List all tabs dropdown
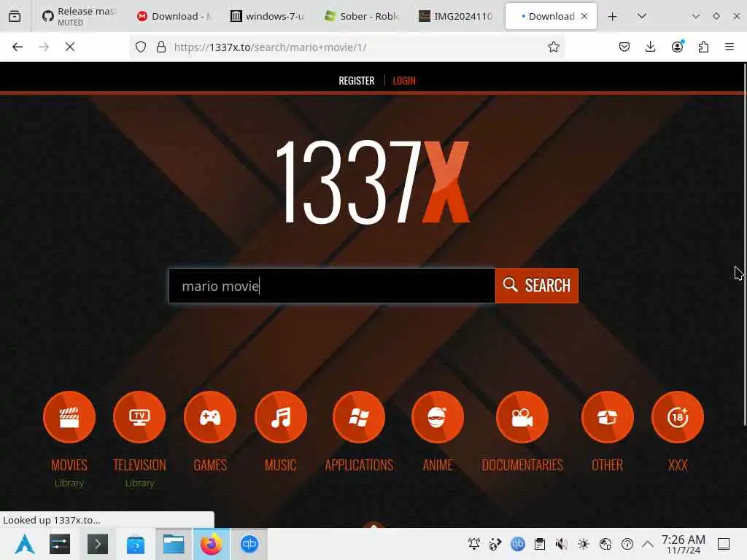 coord(642,16)
